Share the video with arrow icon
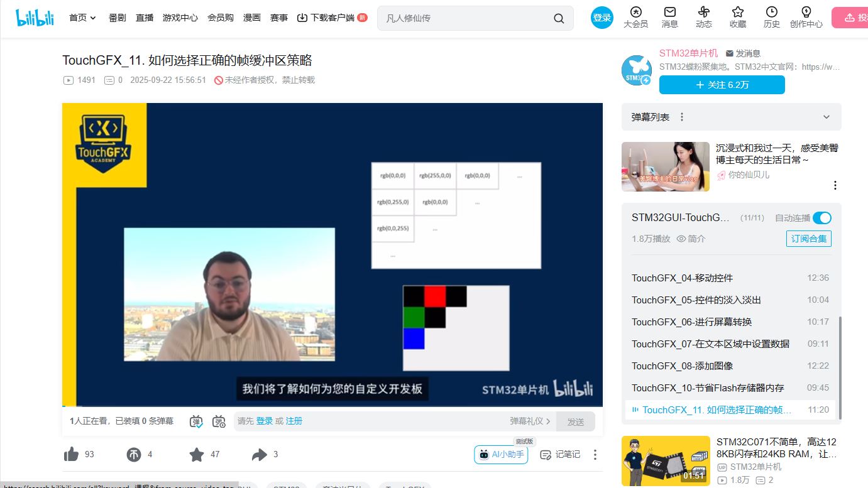This screenshot has width=868, height=488. 260,454
